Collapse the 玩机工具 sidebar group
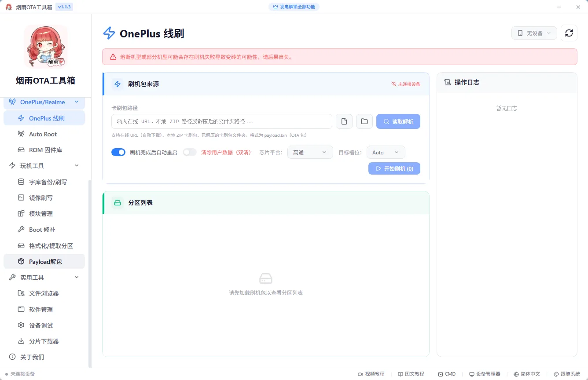 [44, 166]
